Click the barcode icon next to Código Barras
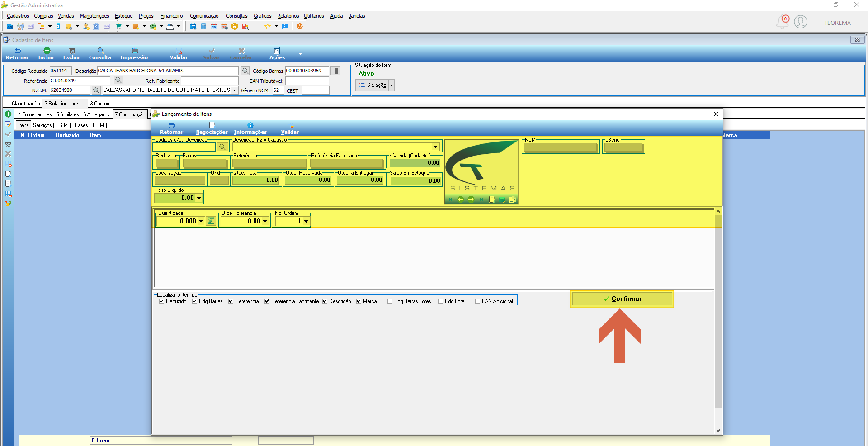The height and width of the screenshot is (446, 868). (x=335, y=71)
